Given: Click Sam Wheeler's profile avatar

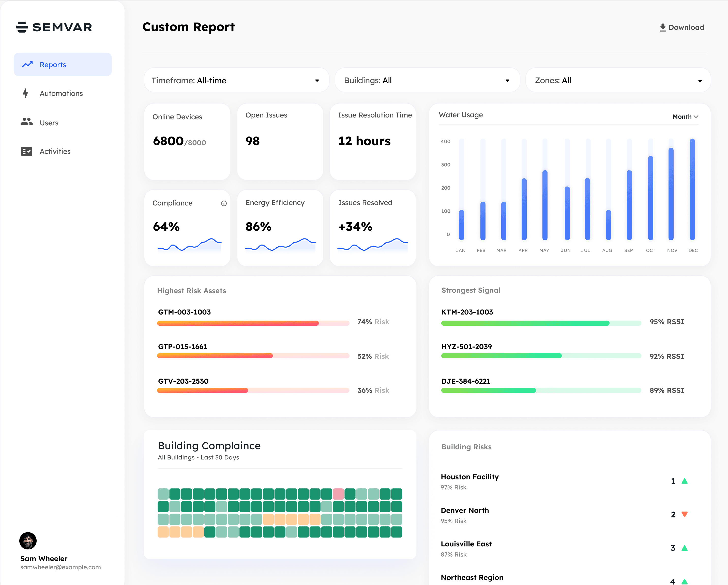Looking at the screenshot, I should tap(28, 541).
